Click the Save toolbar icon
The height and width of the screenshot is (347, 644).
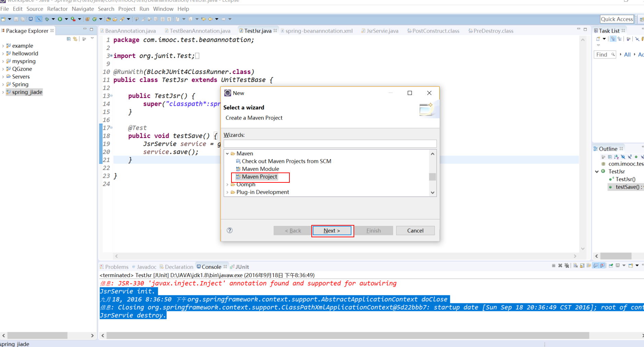[16, 19]
